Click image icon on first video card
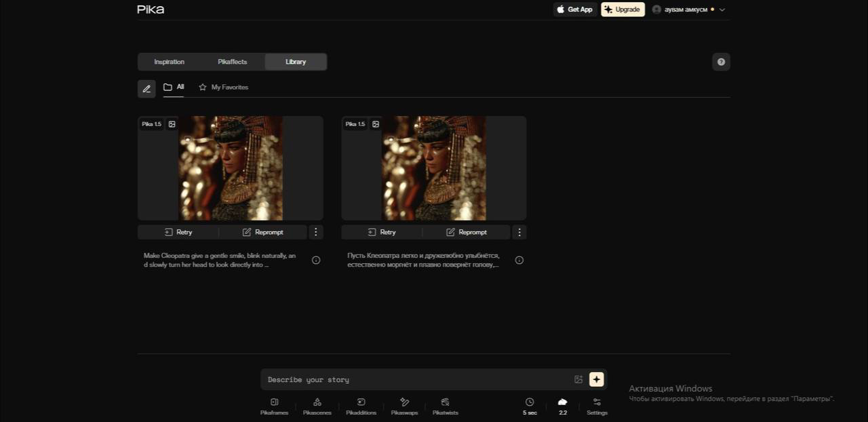The image size is (868, 422). coord(172,124)
